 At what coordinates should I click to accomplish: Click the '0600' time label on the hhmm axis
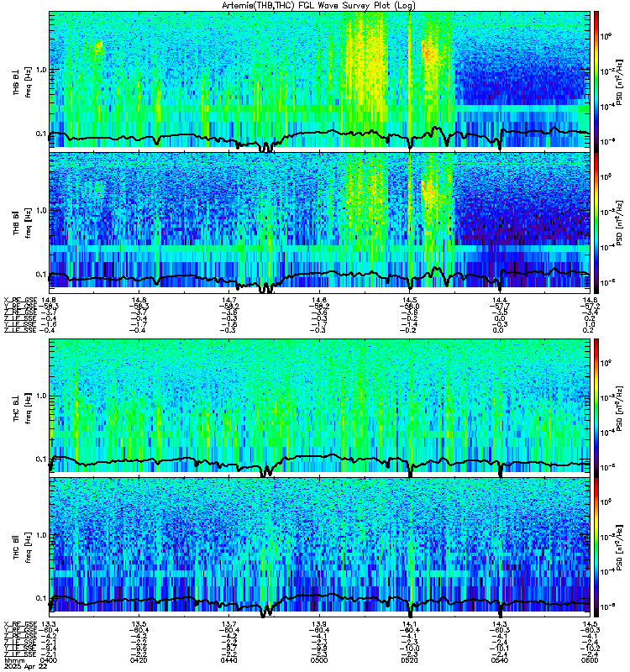tap(590, 660)
